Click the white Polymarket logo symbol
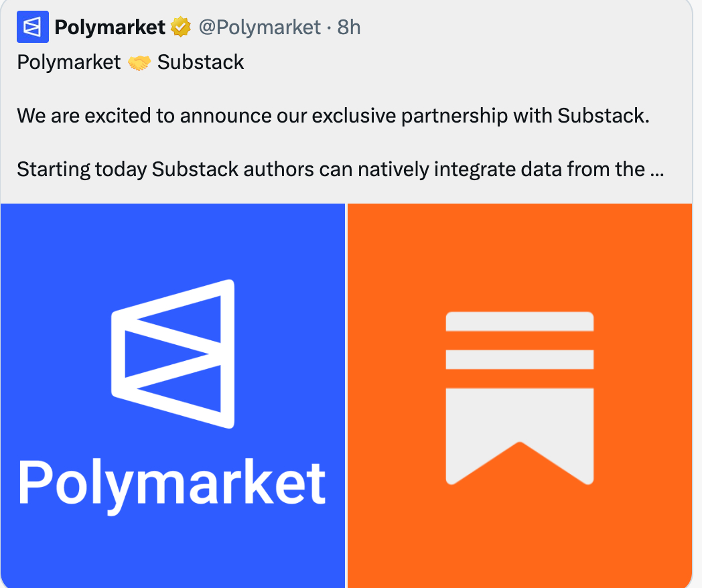 173,354
